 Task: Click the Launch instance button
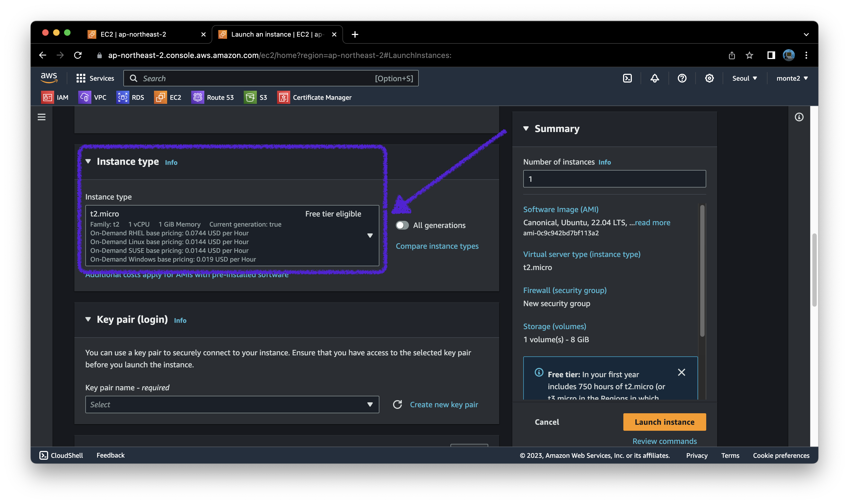(664, 422)
